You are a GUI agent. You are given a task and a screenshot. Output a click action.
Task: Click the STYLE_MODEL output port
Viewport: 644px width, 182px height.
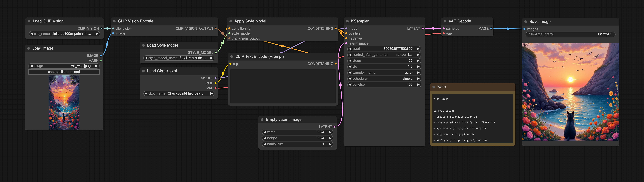point(216,53)
